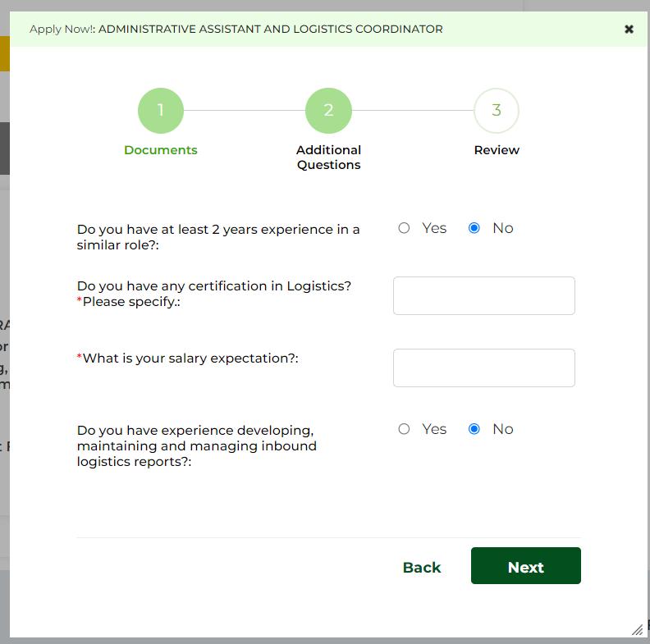The image size is (650, 644).
Task: Click the Documents step label
Action: (161, 150)
